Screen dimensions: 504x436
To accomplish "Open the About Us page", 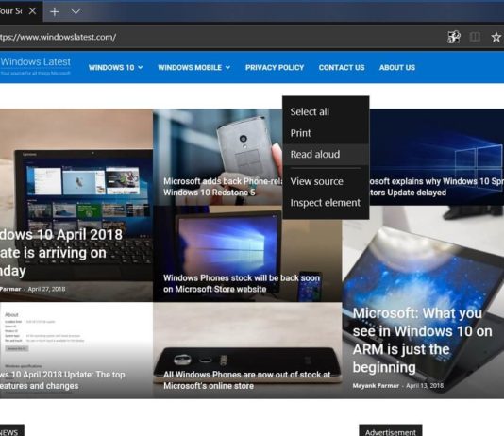I will point(397,67).
